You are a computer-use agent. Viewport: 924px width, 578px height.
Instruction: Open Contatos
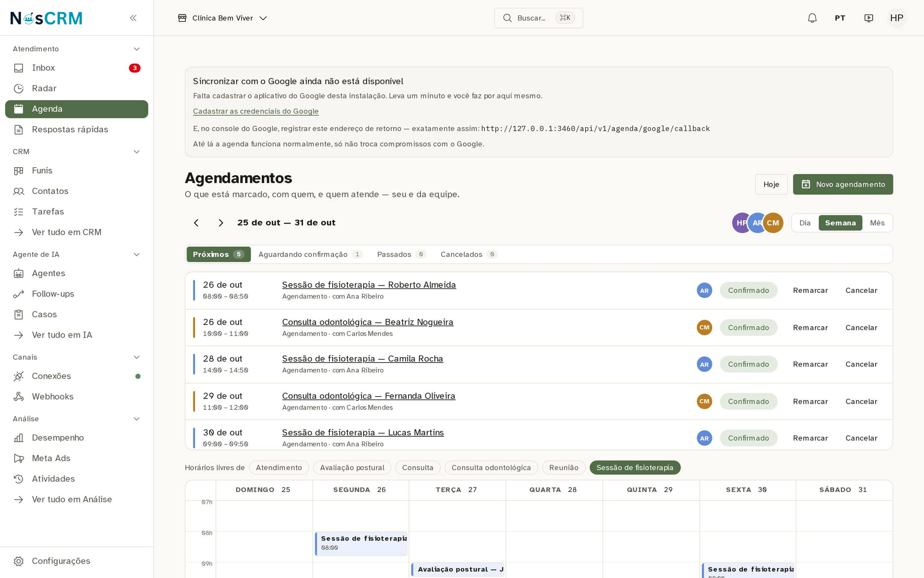[x=77, y=191]
